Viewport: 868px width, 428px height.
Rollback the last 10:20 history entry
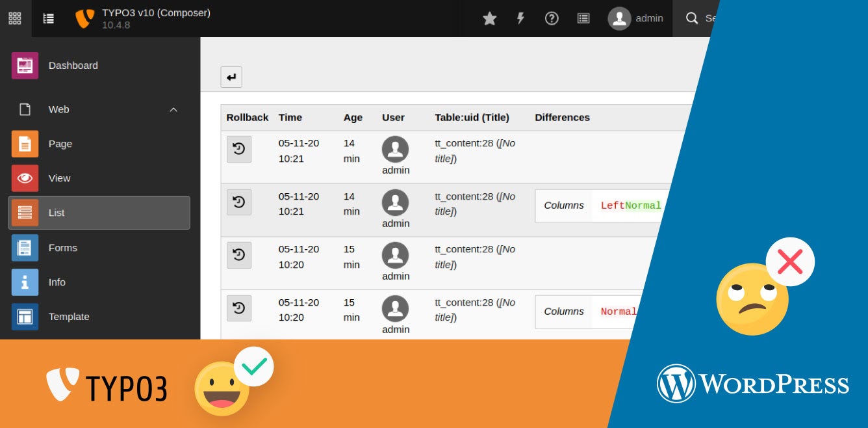(238, 308)
